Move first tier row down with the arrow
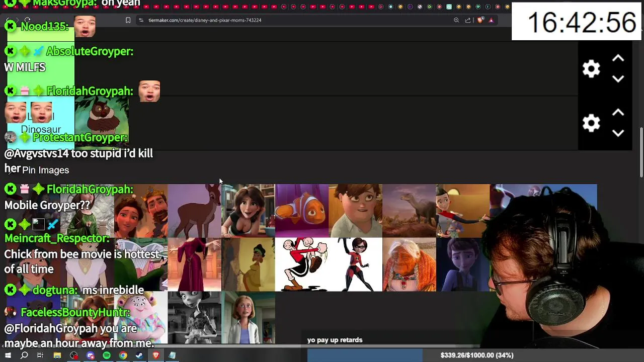This screenshot has width=644, height=362. click(x=618, y=79)
